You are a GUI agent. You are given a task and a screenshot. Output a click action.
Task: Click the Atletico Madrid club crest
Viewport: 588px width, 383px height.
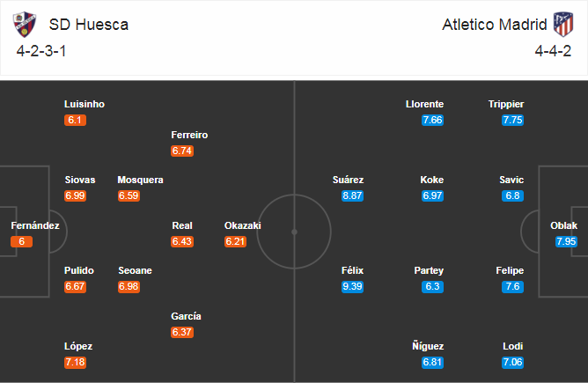pos(561,24)
